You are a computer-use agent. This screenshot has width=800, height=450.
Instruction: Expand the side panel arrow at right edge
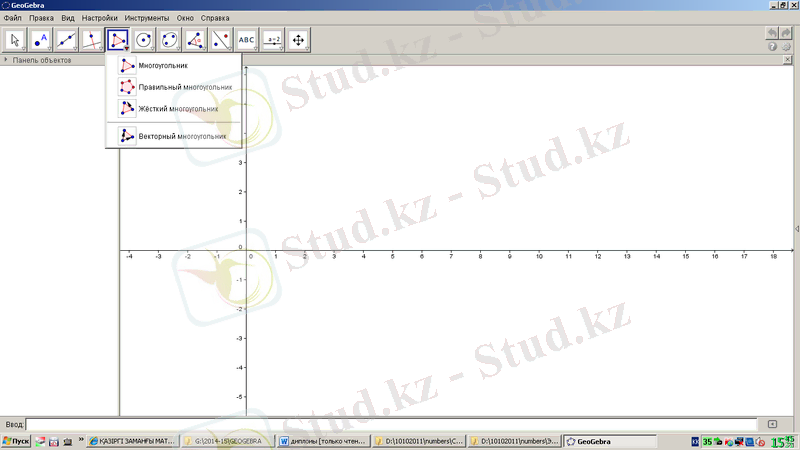(x=797, y=229)
